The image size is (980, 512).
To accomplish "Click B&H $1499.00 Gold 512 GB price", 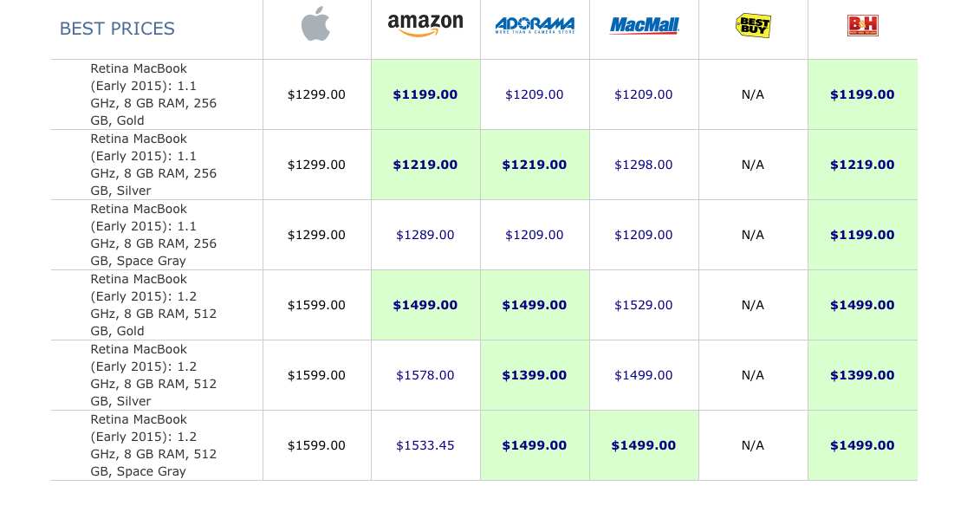I will coord(862,305).
